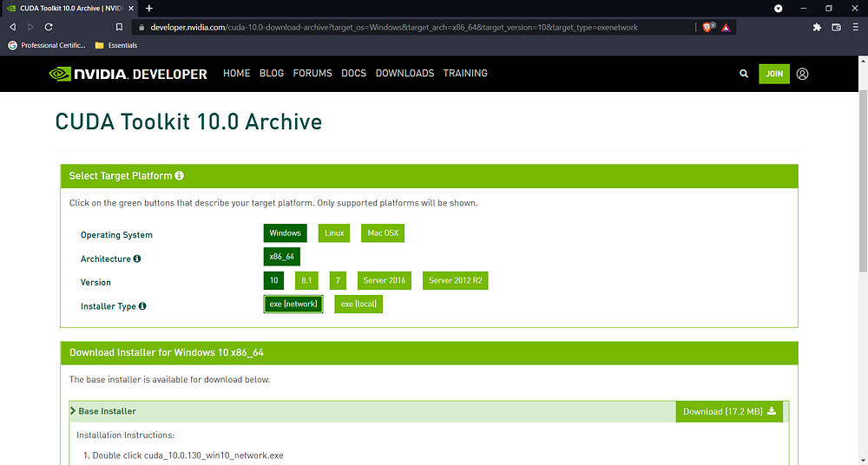Select Windows version 7

(338, 281)
